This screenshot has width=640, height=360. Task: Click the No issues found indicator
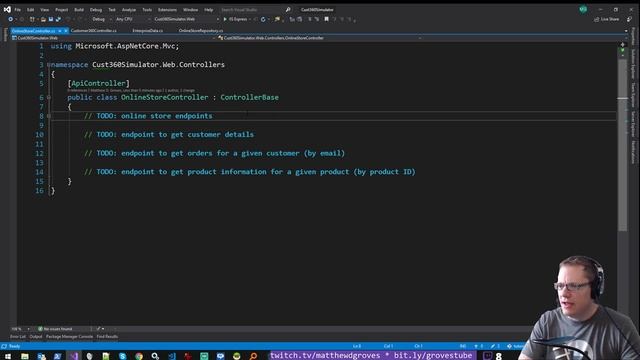point(55,329)
